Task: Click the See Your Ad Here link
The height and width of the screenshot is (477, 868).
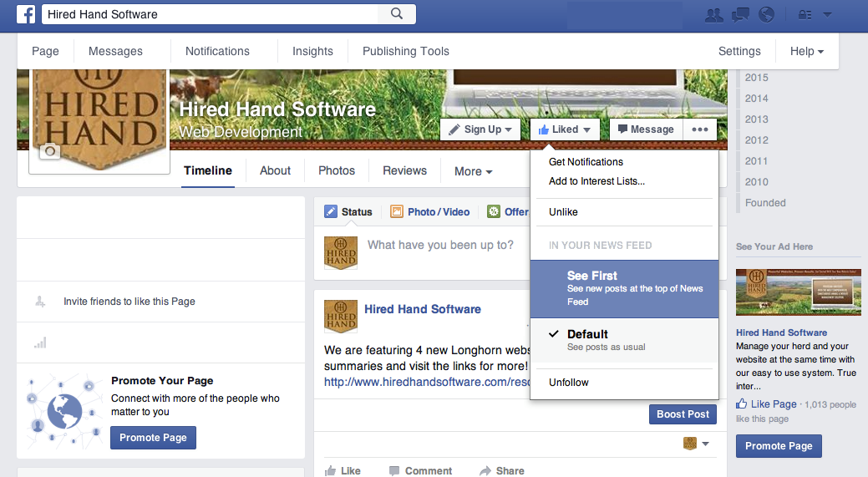Action: click(x=774, y=246)
